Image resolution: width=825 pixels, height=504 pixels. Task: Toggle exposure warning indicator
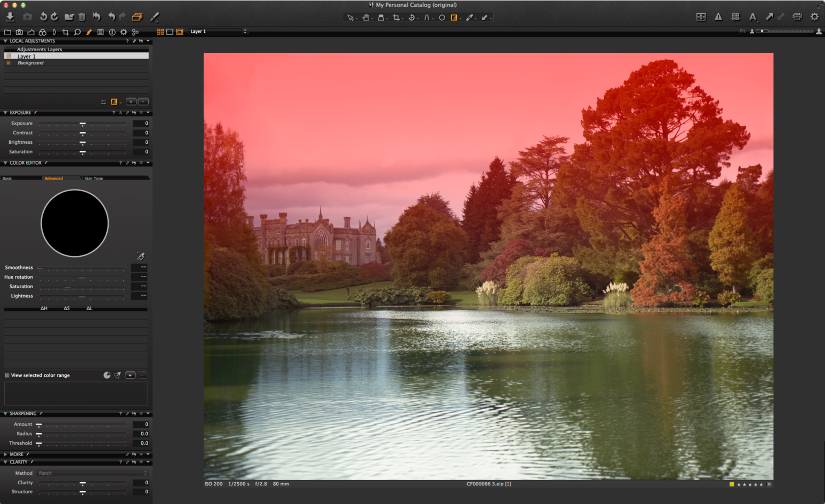[718, 17]
